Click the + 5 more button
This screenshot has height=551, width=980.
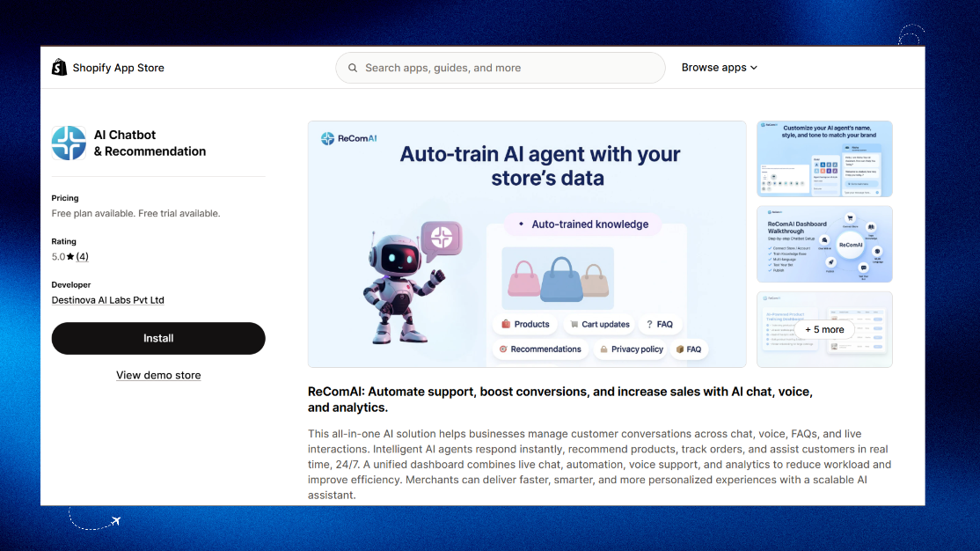(824, 329)
